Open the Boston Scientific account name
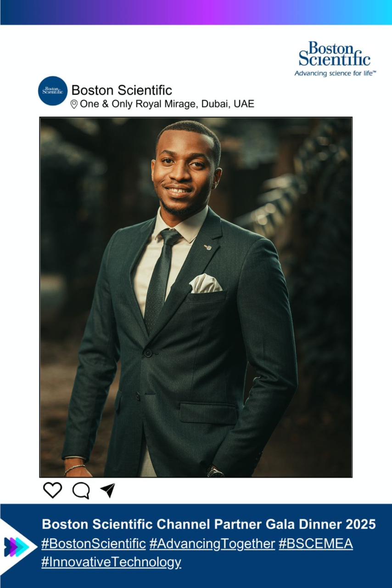This screenshot has width=392, height=588. tap(122, 90)
